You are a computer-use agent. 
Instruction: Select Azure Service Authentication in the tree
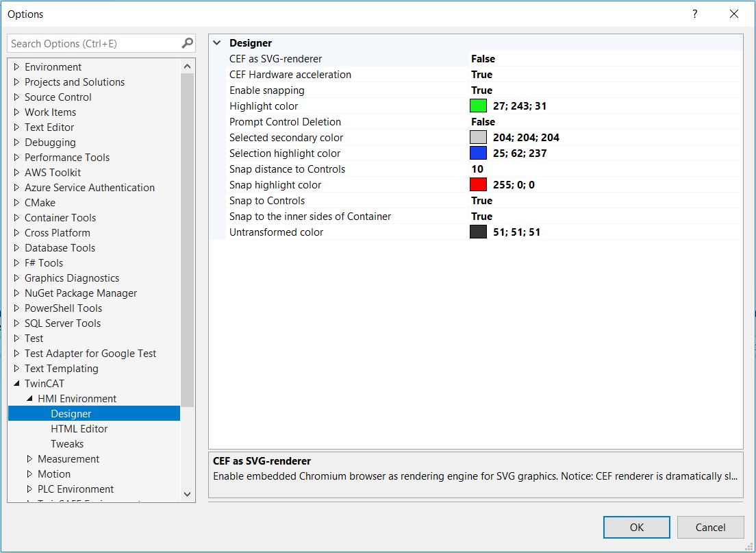[x=90, y=187]
